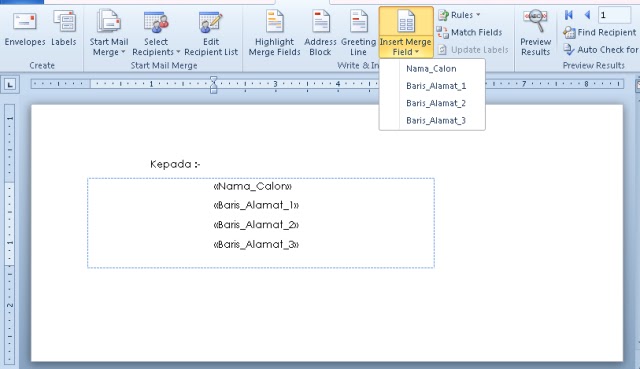Viewport: 640px width, 369px height.
Task: Insert an Address Block
Action: pos(320,34)
